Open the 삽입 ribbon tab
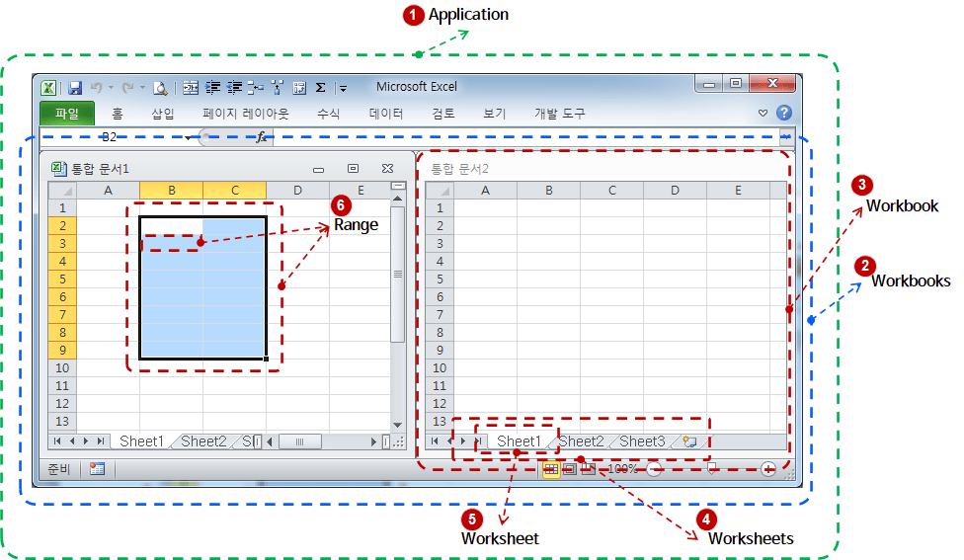964x560 pixels. point(163,114)
